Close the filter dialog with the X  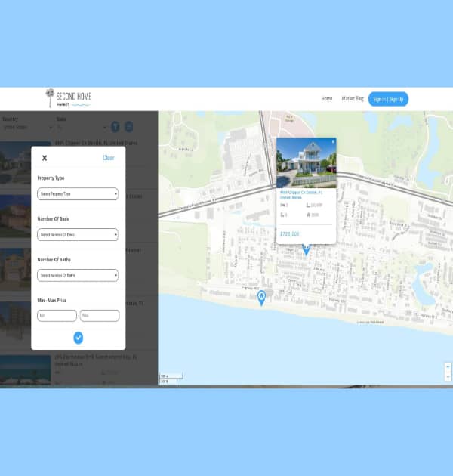click(45, 158)
